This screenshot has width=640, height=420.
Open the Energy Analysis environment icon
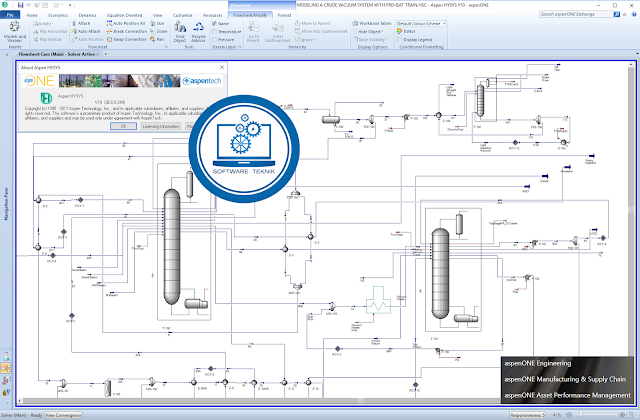click(x=6, y=392)
